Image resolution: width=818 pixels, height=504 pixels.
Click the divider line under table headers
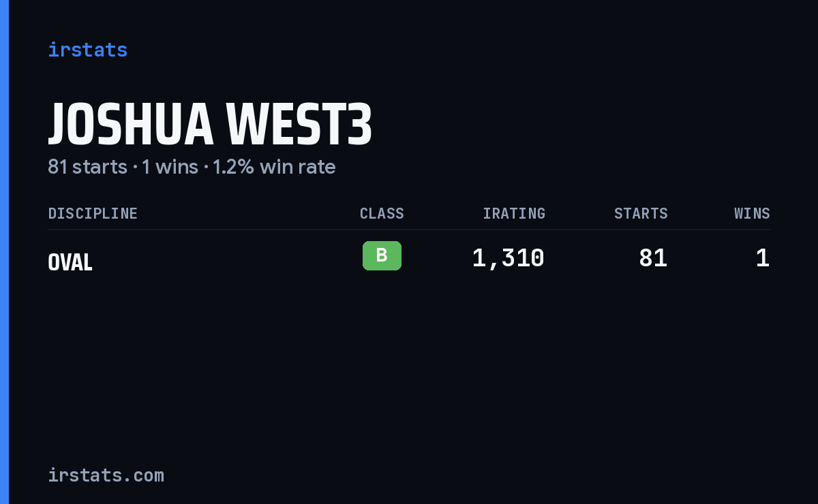(x=409, y=230)
